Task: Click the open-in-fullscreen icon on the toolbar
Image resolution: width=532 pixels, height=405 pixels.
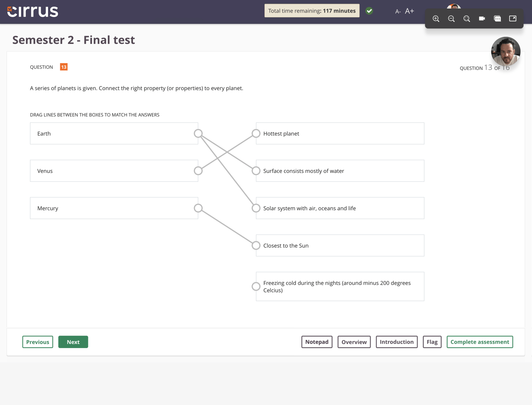Action: click(x=513, y=18)
